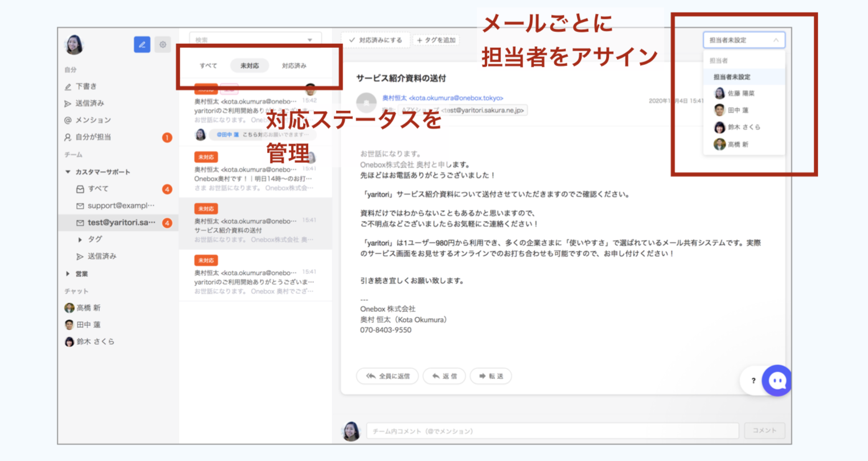The image size is (868, 461).
Task: Open the search dropdown arrow
Action: point(310,40)
